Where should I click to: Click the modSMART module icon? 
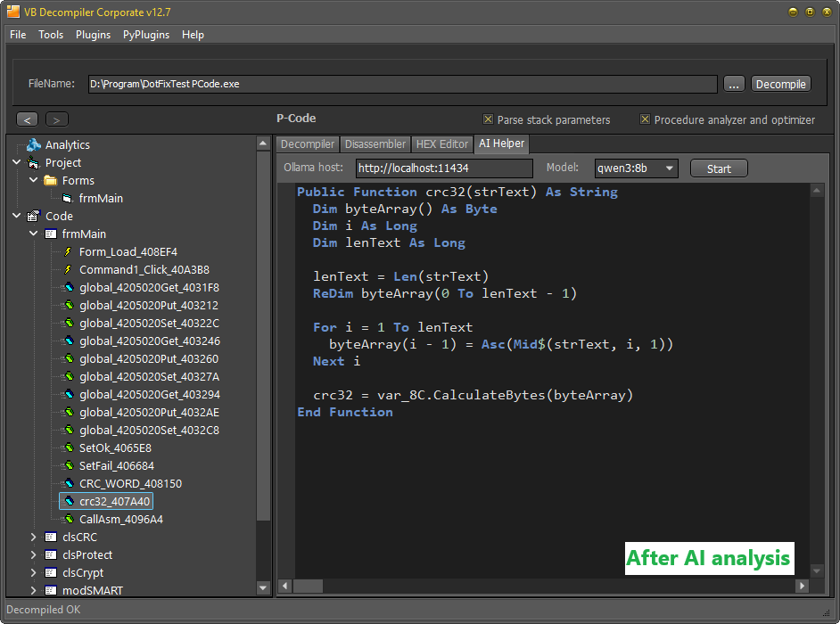pos(51,590)
